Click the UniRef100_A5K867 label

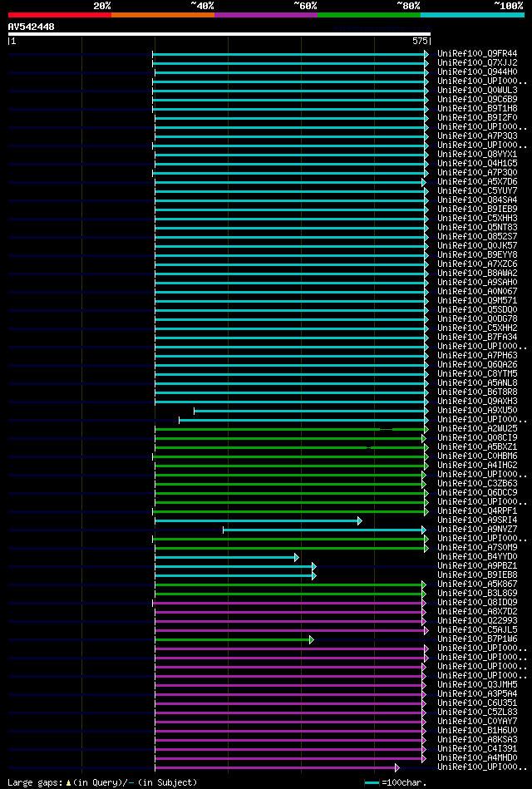click(x=477, y=584)
